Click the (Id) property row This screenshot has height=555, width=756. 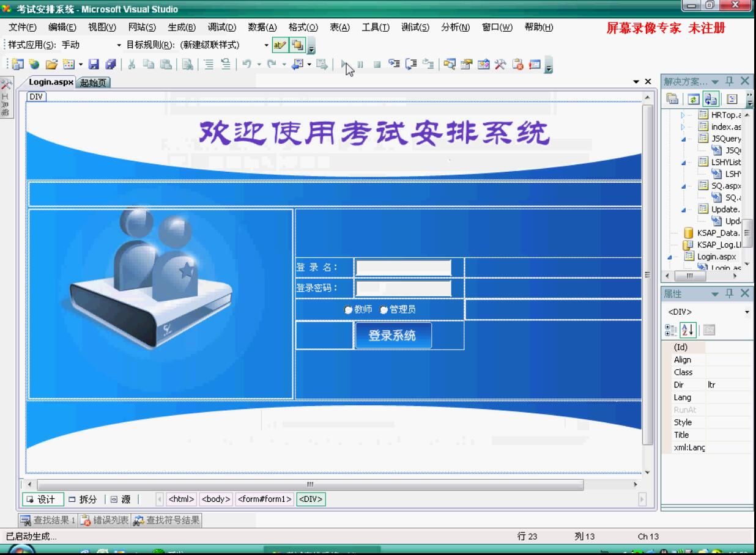(x=708, y=347)
